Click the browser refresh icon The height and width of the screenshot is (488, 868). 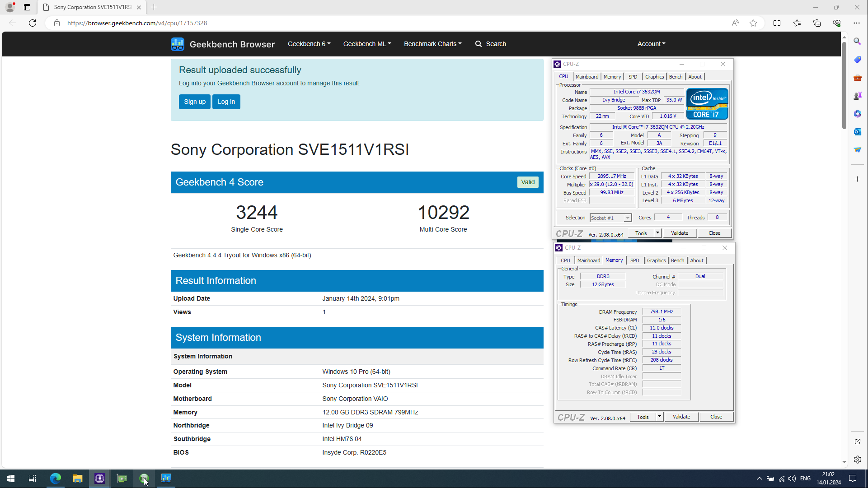33,23
